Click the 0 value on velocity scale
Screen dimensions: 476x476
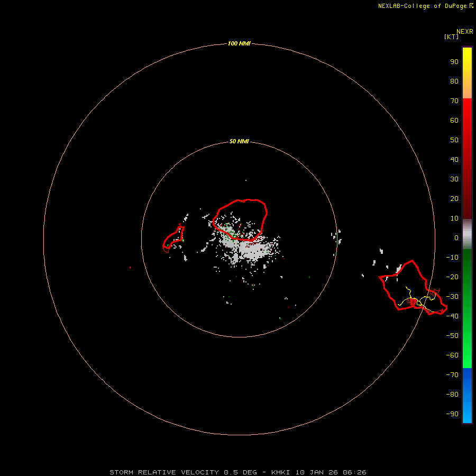[x=456, y=237]
